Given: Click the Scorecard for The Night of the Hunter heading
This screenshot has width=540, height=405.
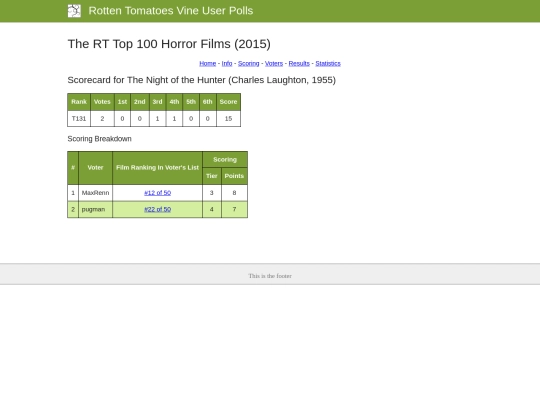Looking at the screenshot, I should (201, 80).
